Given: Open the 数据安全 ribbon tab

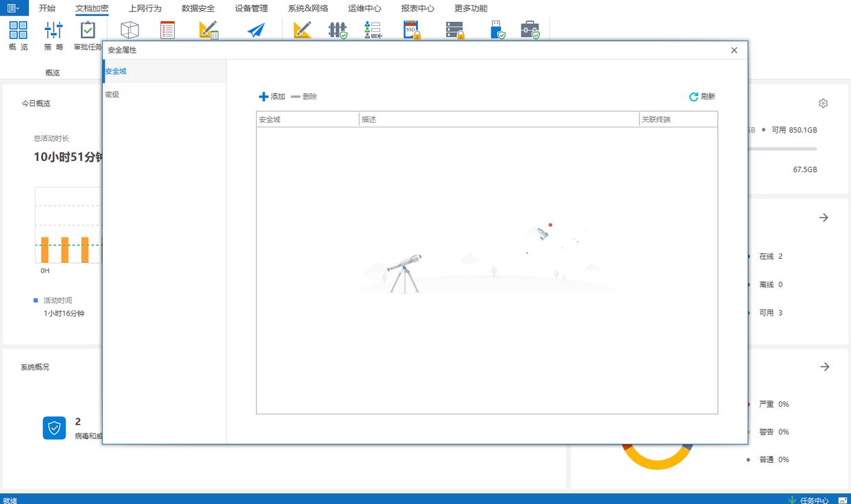Looking at the screenshot, I should (198, 8).
